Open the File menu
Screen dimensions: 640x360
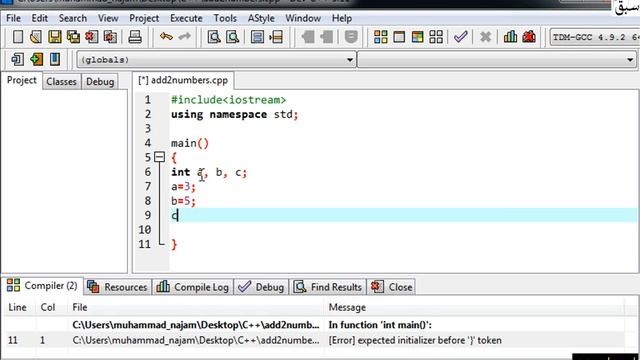tap(13, 18)
